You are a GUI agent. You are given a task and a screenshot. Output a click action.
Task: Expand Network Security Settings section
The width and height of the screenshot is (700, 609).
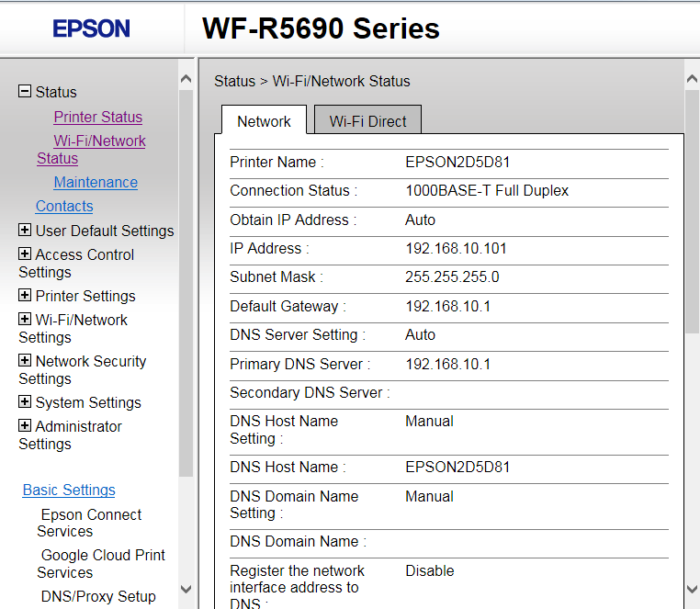tap(25, 361)
